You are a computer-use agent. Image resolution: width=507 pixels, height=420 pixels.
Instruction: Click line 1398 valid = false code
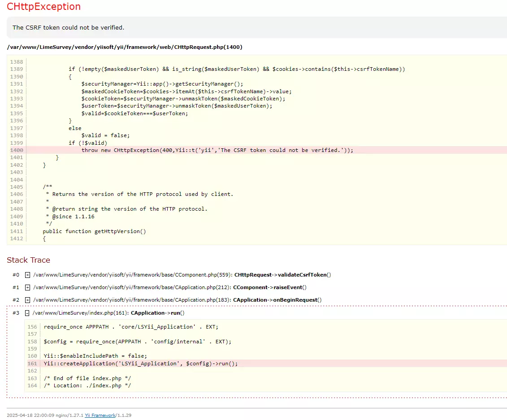105,135
